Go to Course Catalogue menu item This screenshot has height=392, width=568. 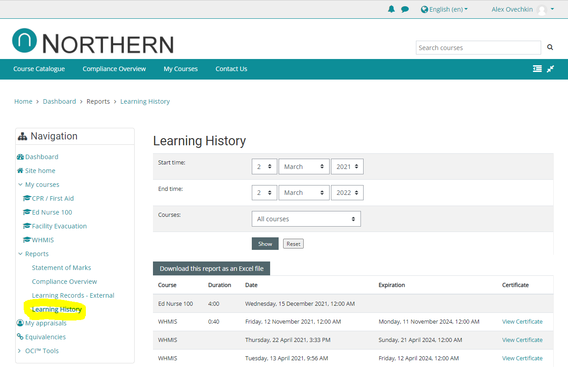[x=39, y=69]
